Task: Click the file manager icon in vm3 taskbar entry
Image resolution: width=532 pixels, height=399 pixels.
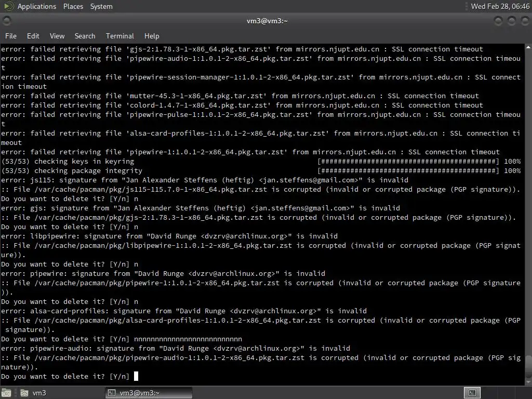Action: (24, 393)
